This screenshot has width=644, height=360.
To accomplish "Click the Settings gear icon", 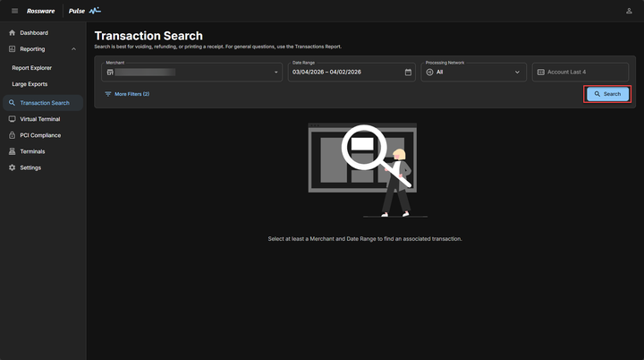I will tap(12, 167).
